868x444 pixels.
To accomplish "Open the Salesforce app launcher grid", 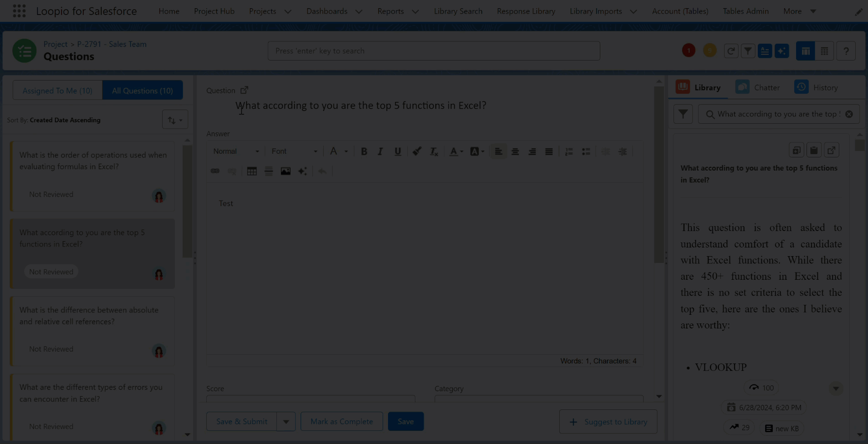I will (x=19, y=11).
